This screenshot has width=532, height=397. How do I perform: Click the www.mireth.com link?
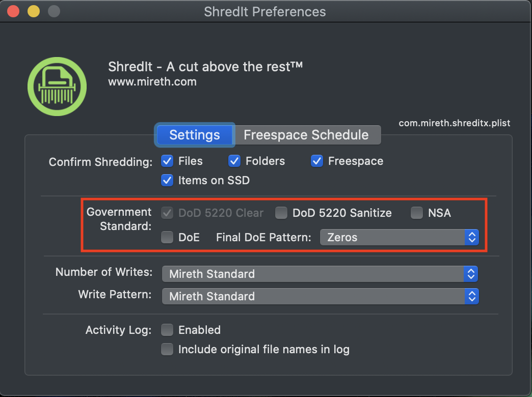(152, 81)
